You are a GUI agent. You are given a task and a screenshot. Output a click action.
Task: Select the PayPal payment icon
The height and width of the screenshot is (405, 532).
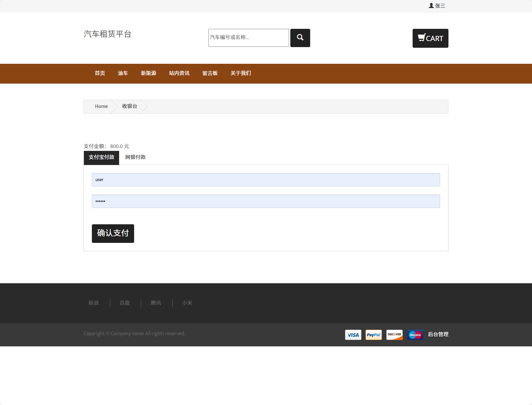[374, 335]
